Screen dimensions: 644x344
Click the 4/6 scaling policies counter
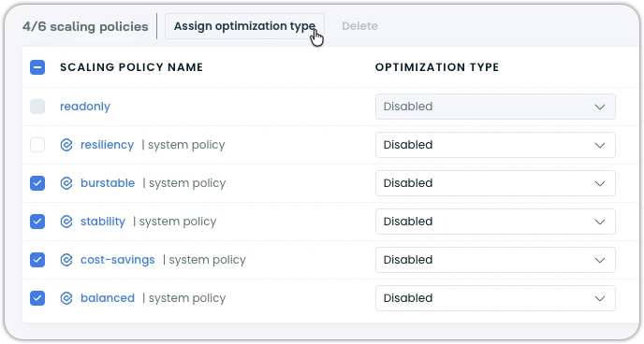coord(85,27)
